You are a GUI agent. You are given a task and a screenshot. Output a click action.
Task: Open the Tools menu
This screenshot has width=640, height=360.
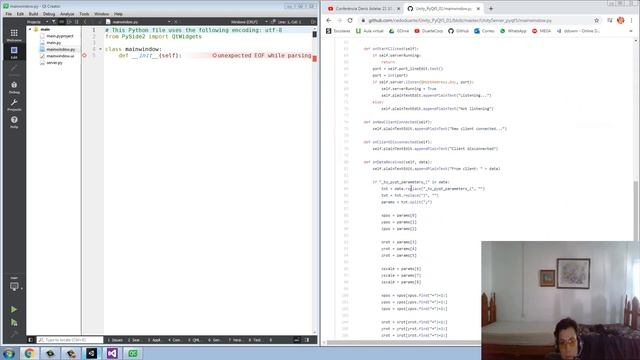(x=84, y=14)
